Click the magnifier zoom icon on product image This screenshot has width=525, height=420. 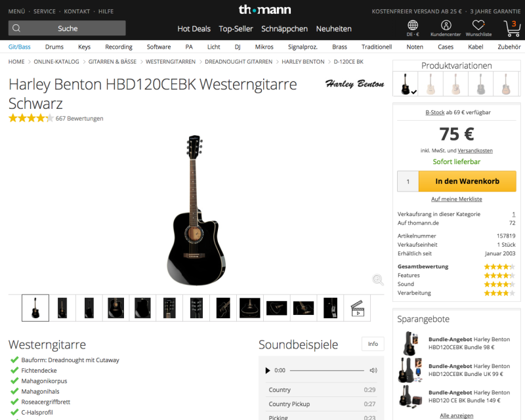coord(378,280)
